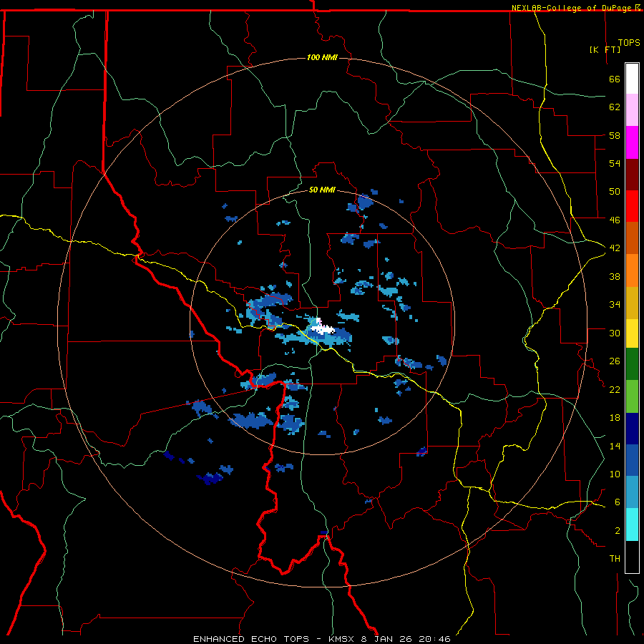Image resolution: width=644 pixels, height=644 pixels.
Task: Click the '6' legend value
Action: [618, 502]
